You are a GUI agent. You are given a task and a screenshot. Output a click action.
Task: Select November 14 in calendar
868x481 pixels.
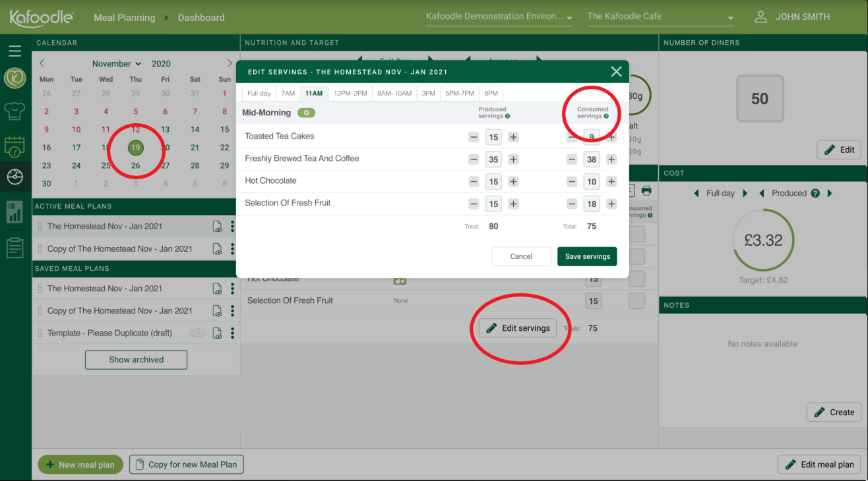(195, 130)
